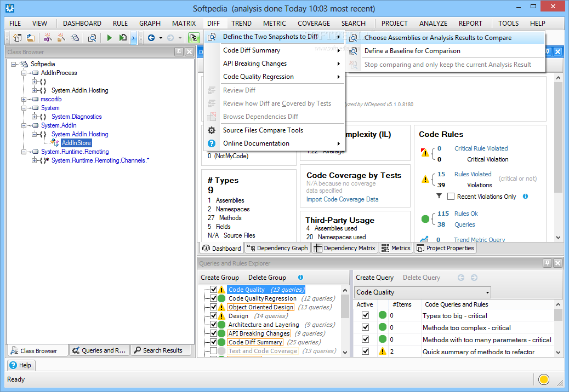Select Choose Assemblies or Analysis Results to Compare

pos(445,38)
